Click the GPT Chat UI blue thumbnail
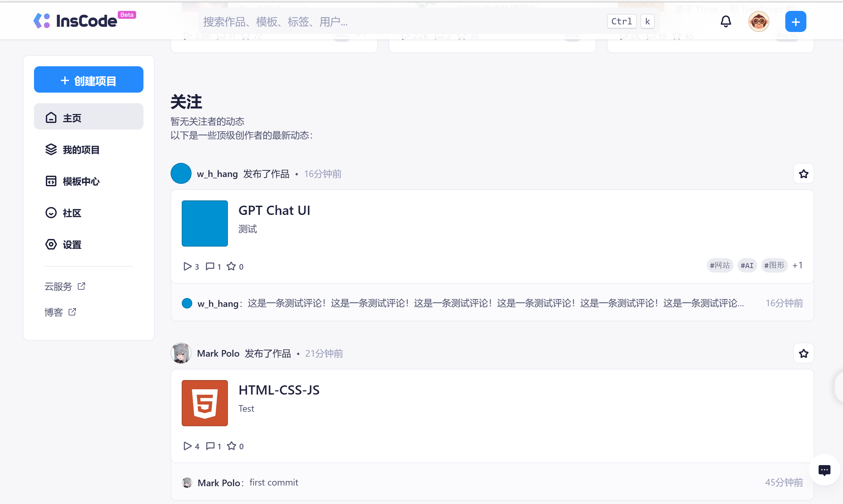The width and height of the screenshot is (843, 504). pos(204,223)
